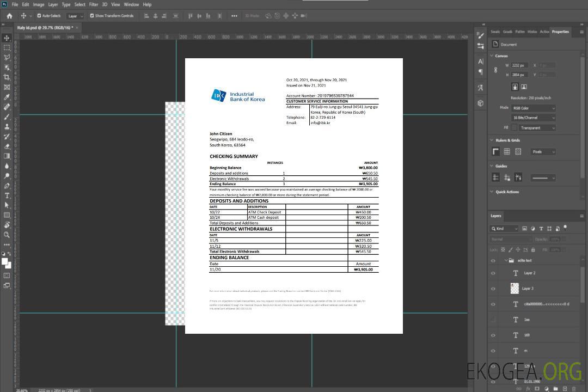Screen dimensions: 588x392
Task: Open the Character panel icon
Action: pos(481,62)
